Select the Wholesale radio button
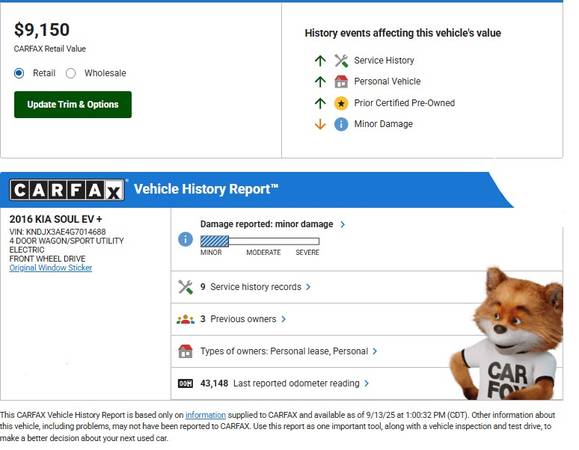The height and width of the screenshot is (450, 579). point(71,73)
